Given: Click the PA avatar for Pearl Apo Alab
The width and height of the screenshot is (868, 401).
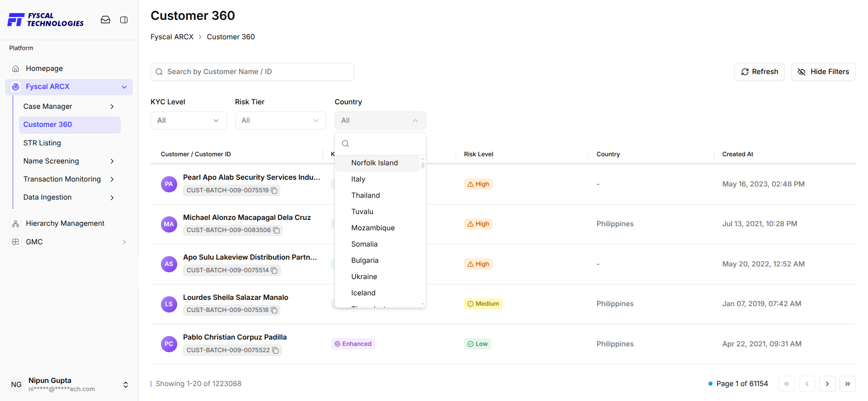Looking at the screenshot, I should point(169,184).
